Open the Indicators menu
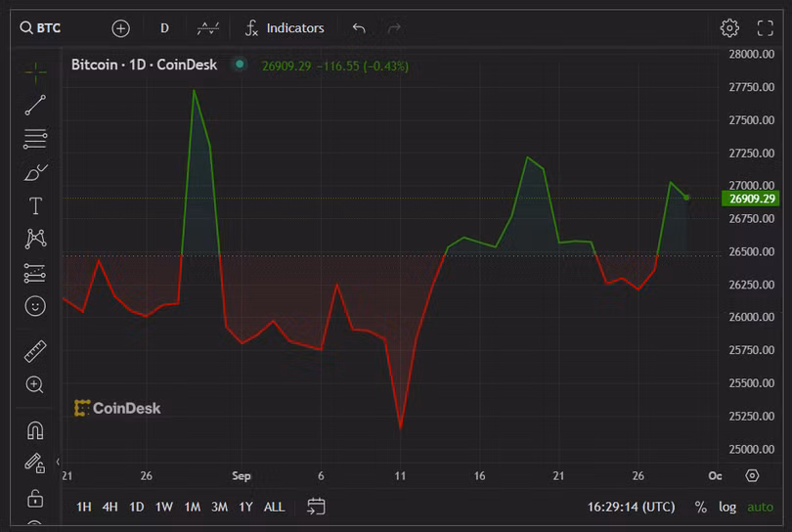Viewport: 792px width, 532px height. [x=285, y=28]
